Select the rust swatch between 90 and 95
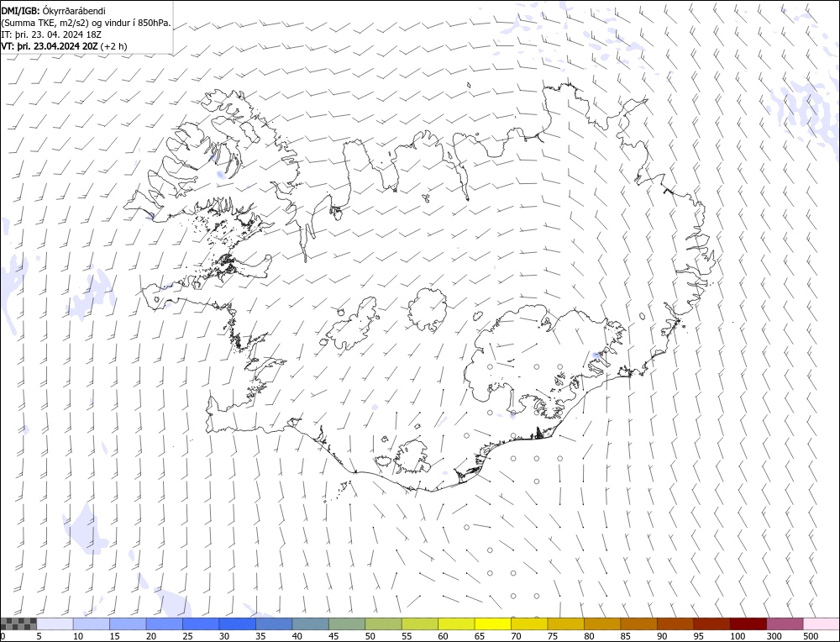This screenshot has width=840, height=642. tap(675, 624)
